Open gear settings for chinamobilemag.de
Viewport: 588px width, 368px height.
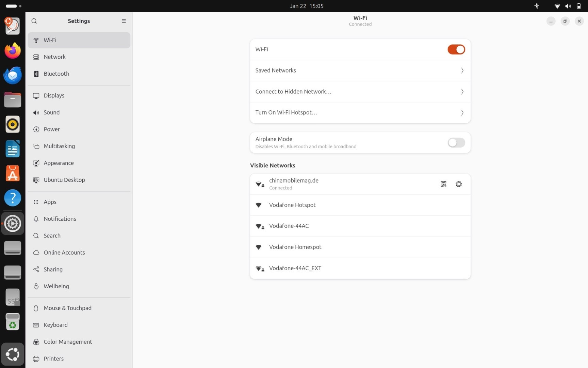[x=459, y=184]
